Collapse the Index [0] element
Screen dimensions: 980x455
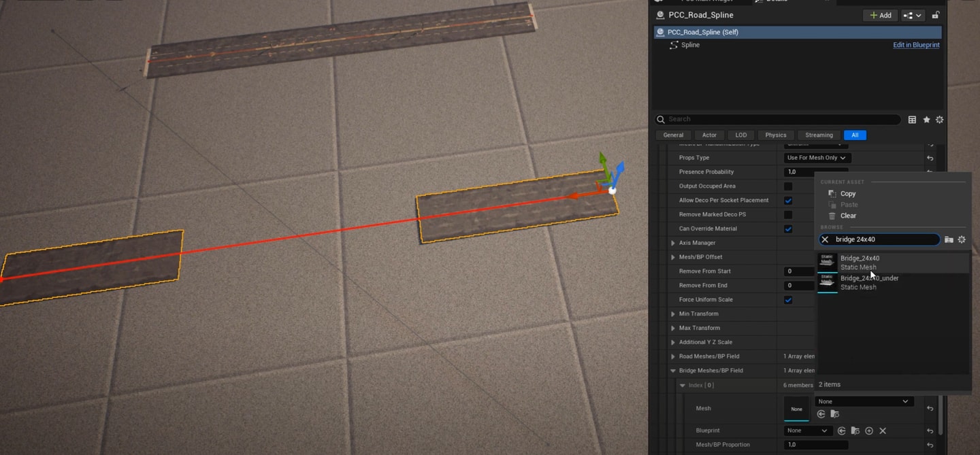[x=683, y=386]
